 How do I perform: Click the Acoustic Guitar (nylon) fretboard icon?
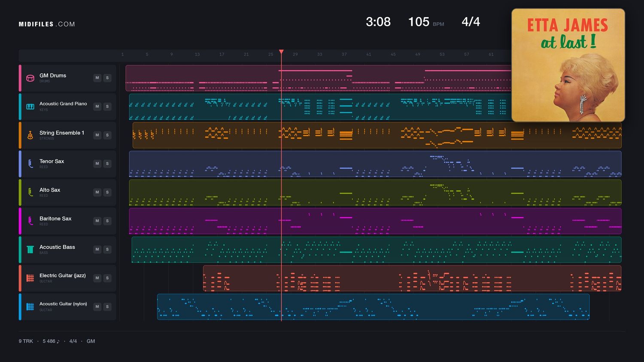30,307
